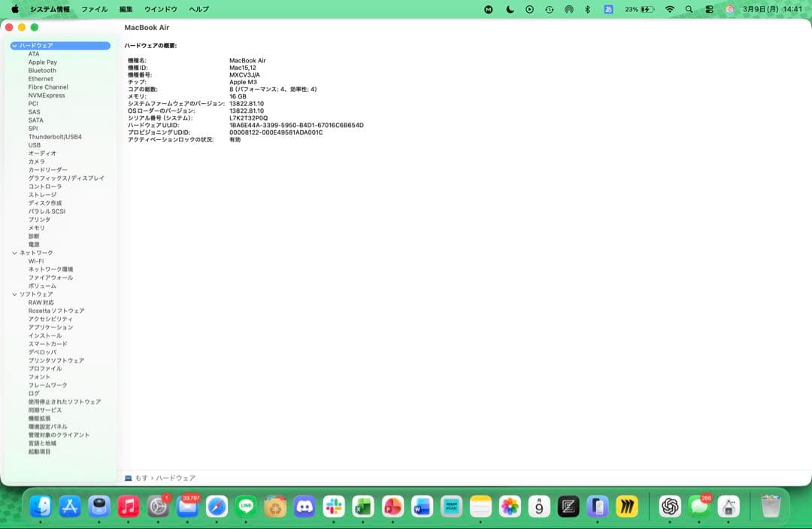Open the ウインドウ menu

[161, 9]
